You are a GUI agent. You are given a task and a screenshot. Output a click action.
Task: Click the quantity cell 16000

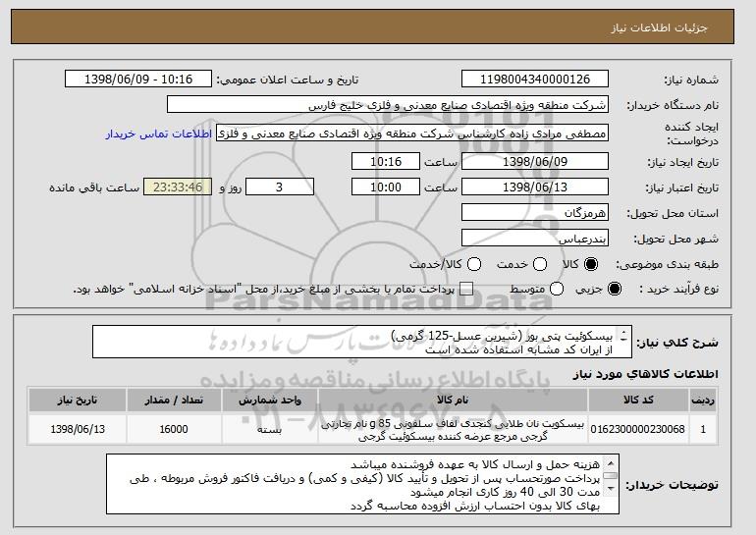pyautogui.click(x=174, y=429)
